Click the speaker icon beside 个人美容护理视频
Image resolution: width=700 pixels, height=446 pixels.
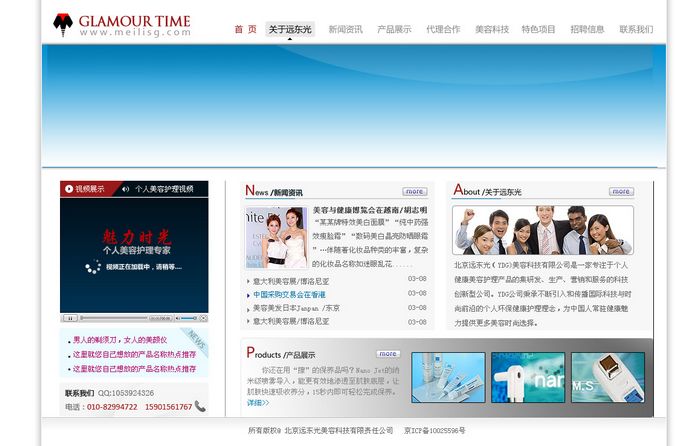click(126, 188)
